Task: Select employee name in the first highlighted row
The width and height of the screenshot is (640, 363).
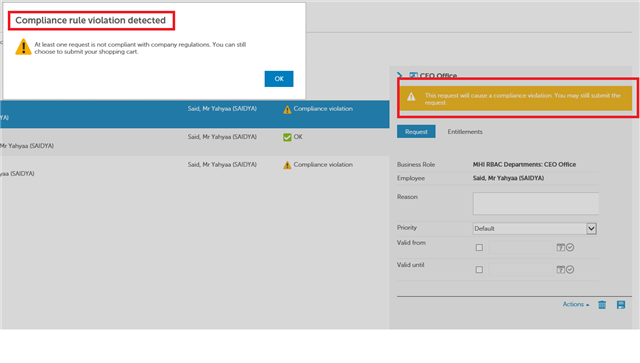Action: 222,109
